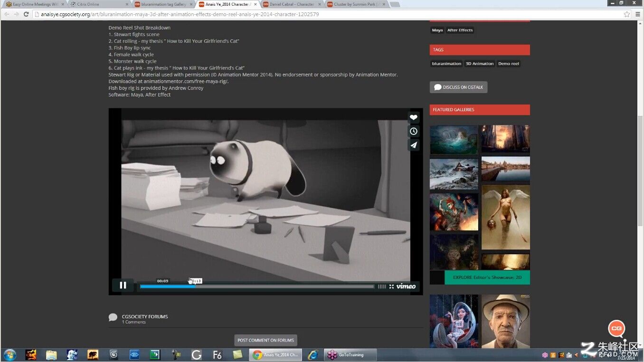The image size is (644, 362).
Task: Add video to Watch Later clock icon
Action: 414,131
